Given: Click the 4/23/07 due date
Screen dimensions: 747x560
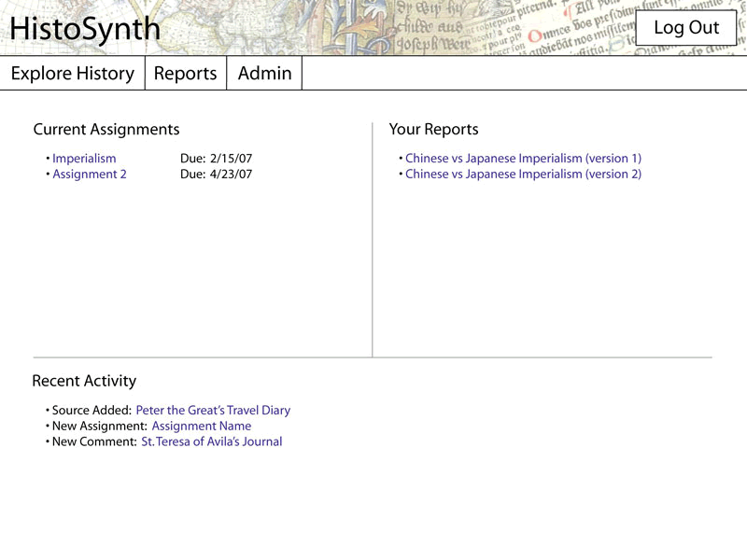Looking at the screenshot, I should 231,175.
